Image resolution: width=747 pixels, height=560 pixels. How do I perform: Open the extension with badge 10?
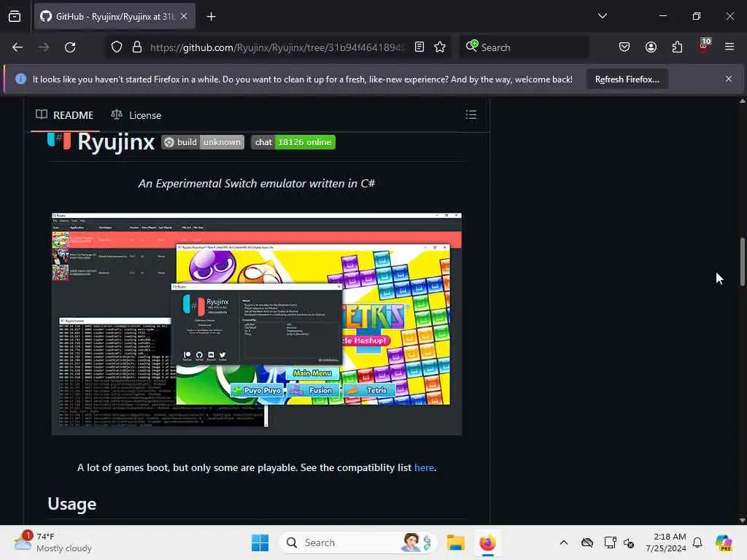click(704, 46)
